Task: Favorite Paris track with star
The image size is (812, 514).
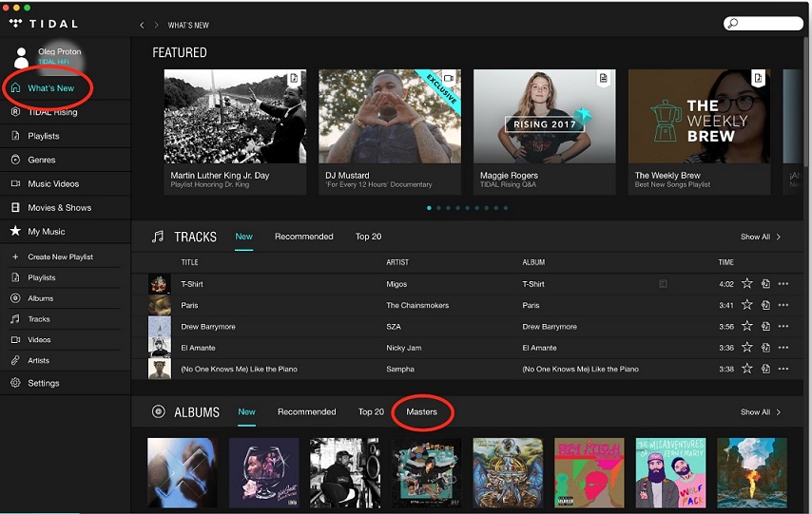Action: (746, 305)
